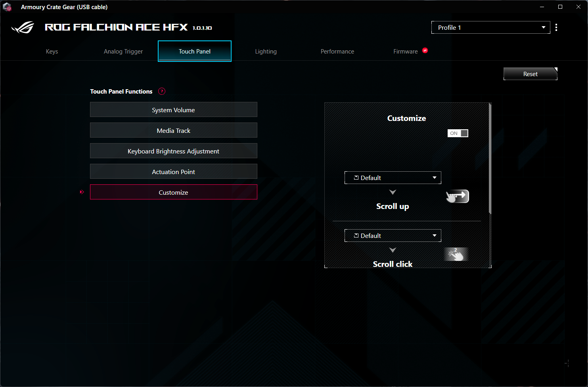Click the Scroll up label

click(393, 206)
